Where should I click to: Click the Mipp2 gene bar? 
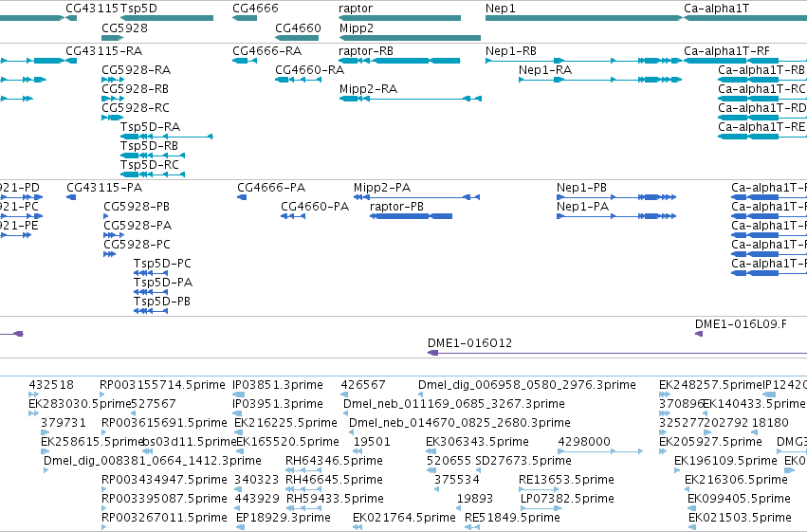tap(410, 38)
